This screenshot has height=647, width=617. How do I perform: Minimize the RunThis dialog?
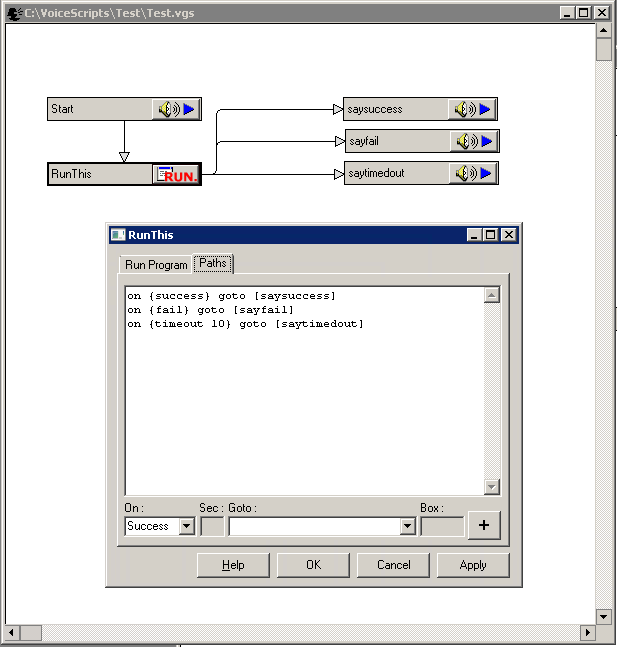point(474,235)
